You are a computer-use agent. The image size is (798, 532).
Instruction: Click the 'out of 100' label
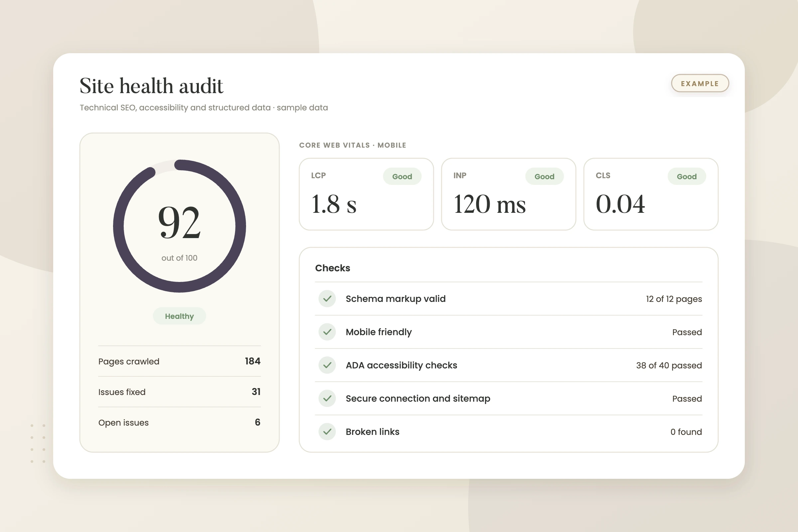(180, 258)
